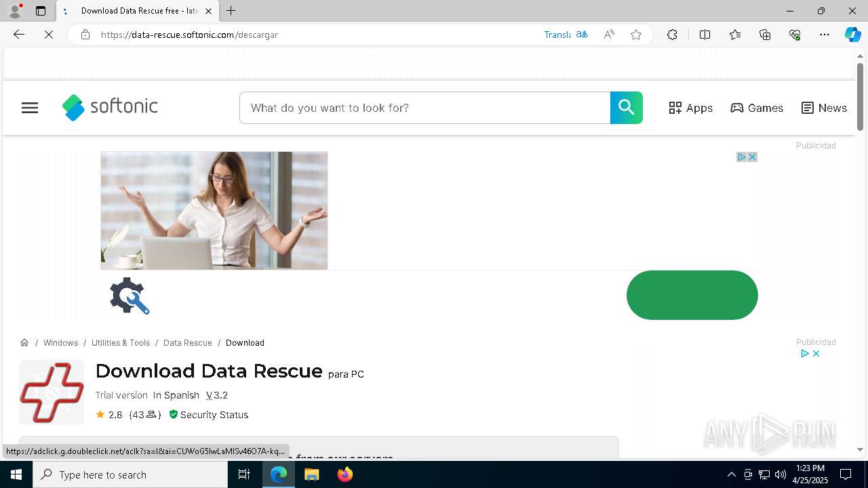
Task: Click the taskbar search box
Action: tap(130, 474)
